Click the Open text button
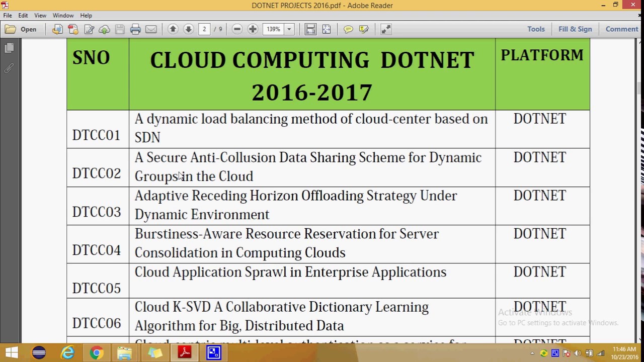Image resolution: width=644 pixels, height=362 pixels. (x=28, y=29)
